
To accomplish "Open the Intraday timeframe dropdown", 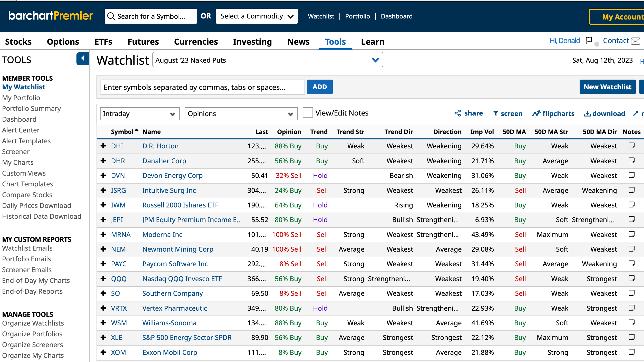I will 140,114.
